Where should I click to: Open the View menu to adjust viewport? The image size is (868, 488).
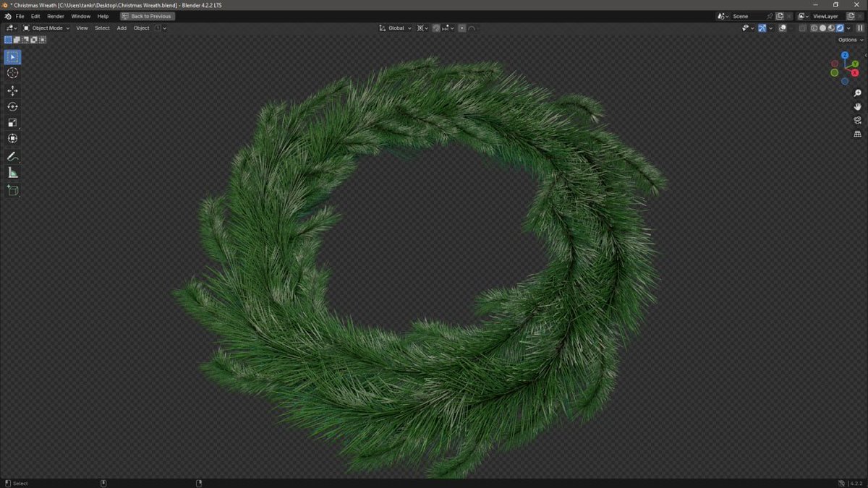tap(82, 27)
